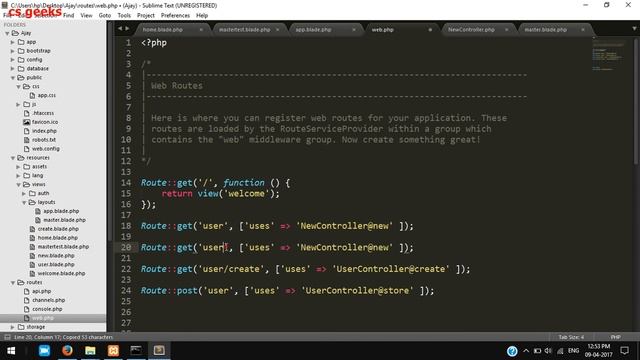Open create.blade.php in sidebar
640x360 pixels.
[x=58, y=229]
